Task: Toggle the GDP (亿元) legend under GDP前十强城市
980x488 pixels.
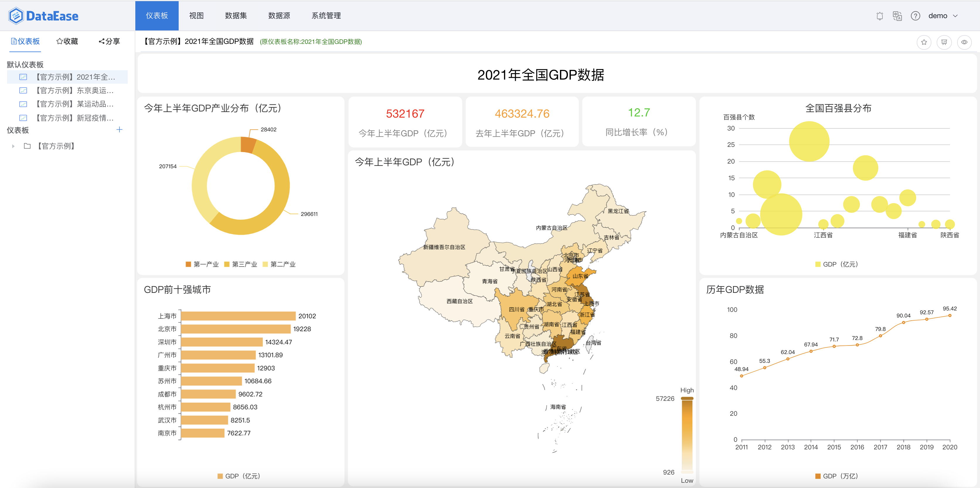Action: point(238,476)
